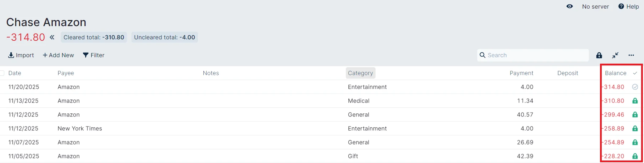
Task: Click the lock icon on 11/05/2025 row
Action: (x=635, y=156)
